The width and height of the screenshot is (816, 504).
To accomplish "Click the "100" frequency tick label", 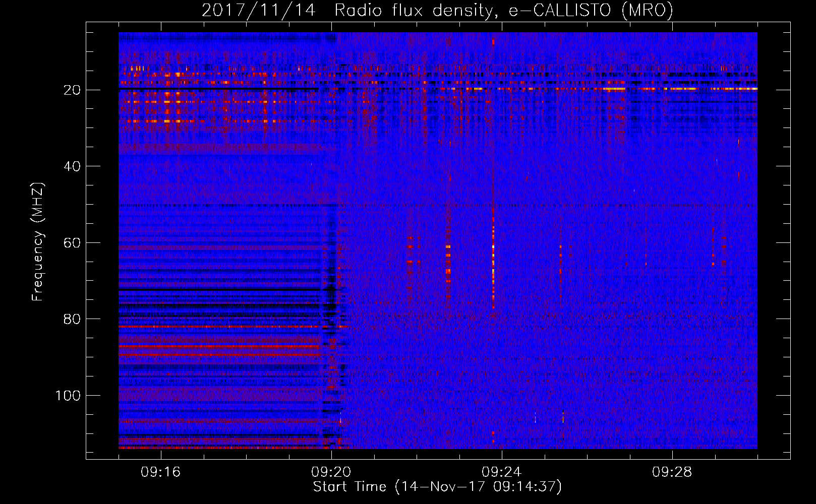I will pyautogui.click(x=68, y=396).
